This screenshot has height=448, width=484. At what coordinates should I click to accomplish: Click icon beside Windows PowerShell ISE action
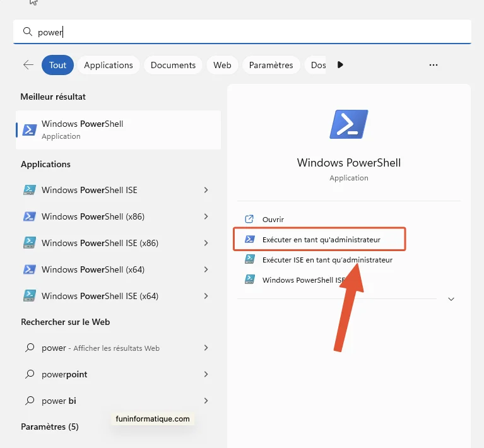coord(250,280)
